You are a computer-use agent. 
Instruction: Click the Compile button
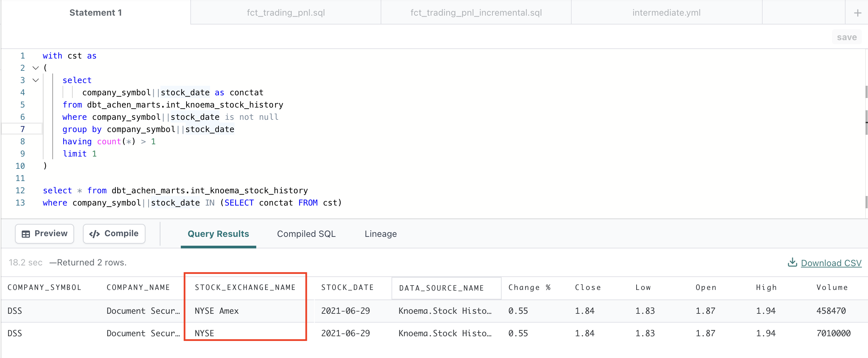coord(114,233)
